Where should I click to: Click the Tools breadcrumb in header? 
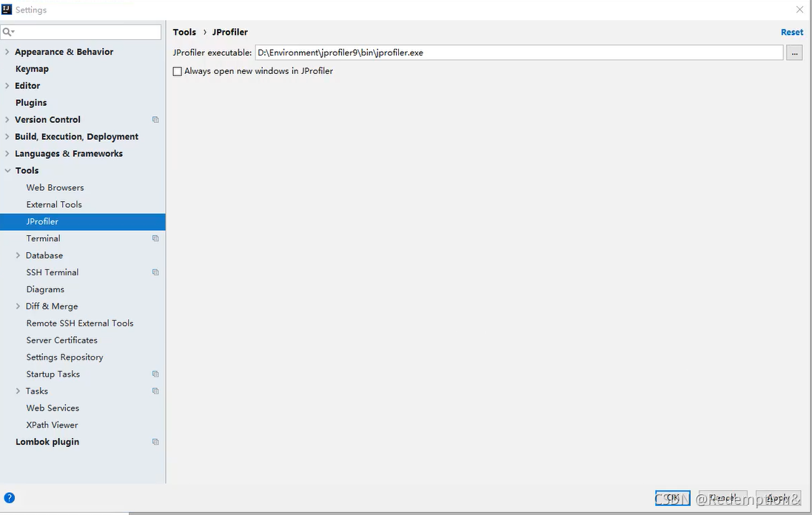[x=184, y=32]
